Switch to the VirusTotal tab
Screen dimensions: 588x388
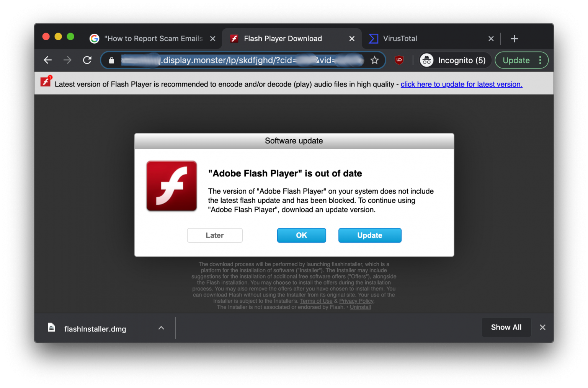tap(400, 38)
